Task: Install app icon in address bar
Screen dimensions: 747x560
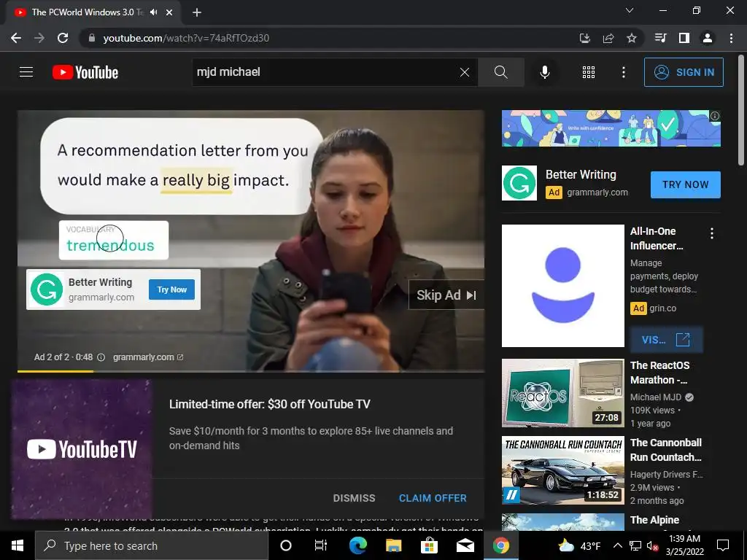Action: [584, 38]
